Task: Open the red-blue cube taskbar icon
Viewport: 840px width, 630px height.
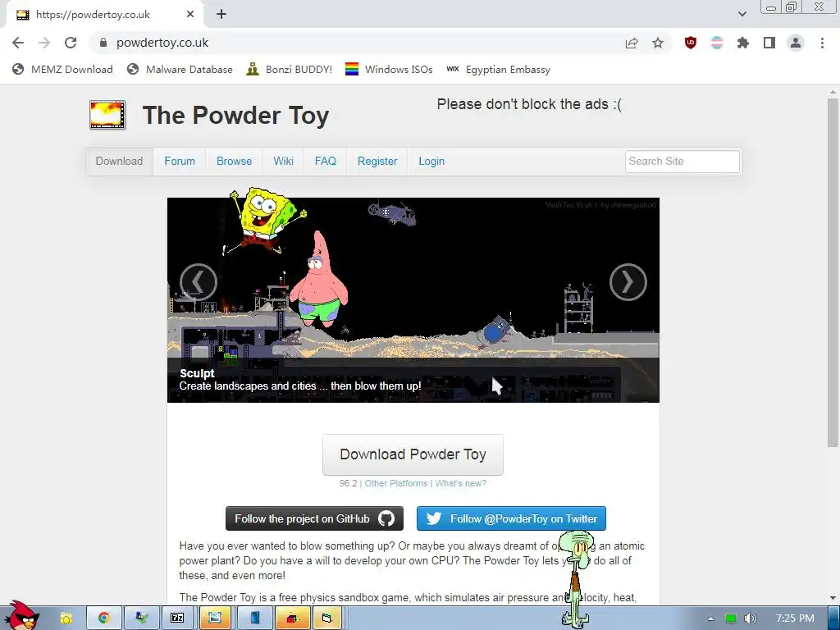Action: point(292,619)
